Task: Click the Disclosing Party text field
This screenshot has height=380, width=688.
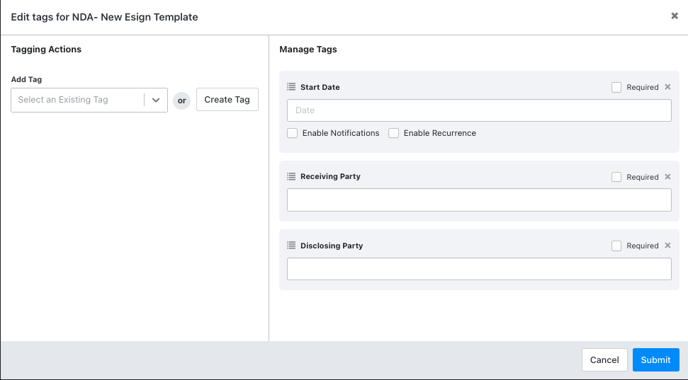Action: pos(479,269)
